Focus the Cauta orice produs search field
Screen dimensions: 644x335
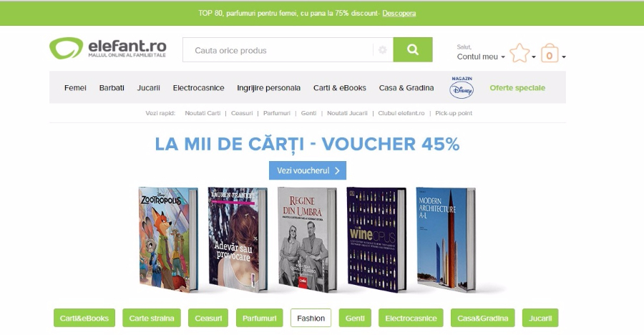(278, 50)
